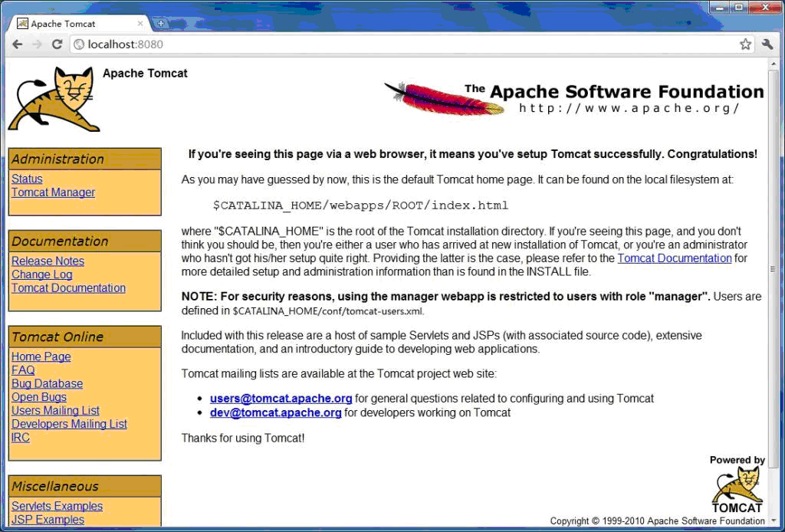Screen dimensions: 785x532
Task: Click the browser forward arrow
Action: pos(37,44)
